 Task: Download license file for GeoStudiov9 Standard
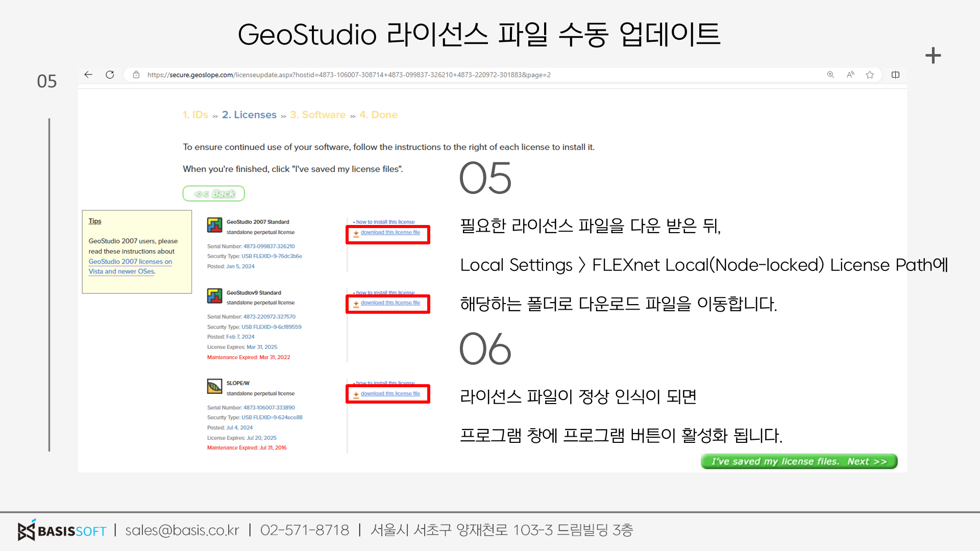point(390,303)
